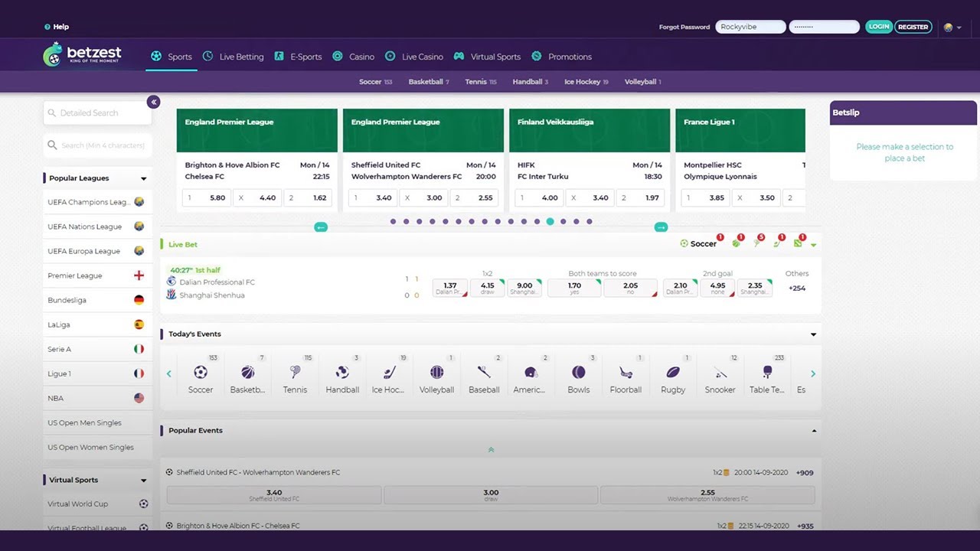
Task: Open the Ice Hockey icon in Today's Events
Action: (389, 373)
